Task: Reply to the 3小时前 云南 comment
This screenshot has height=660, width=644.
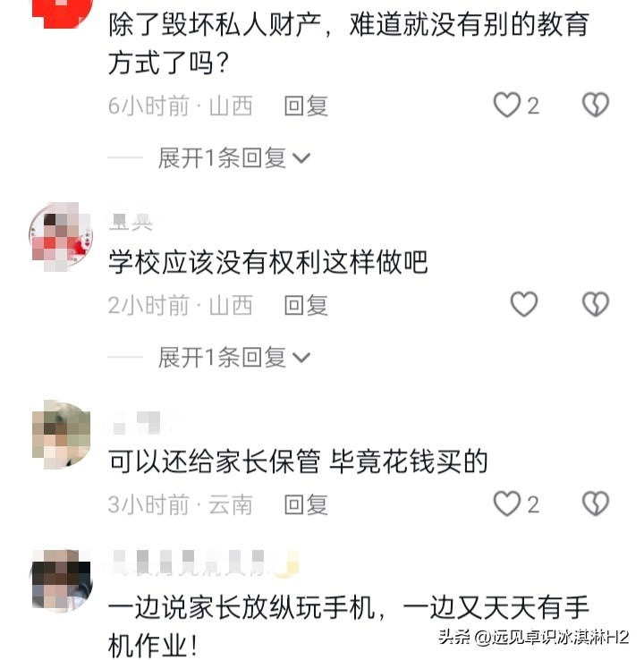Action: coord(306,504)
